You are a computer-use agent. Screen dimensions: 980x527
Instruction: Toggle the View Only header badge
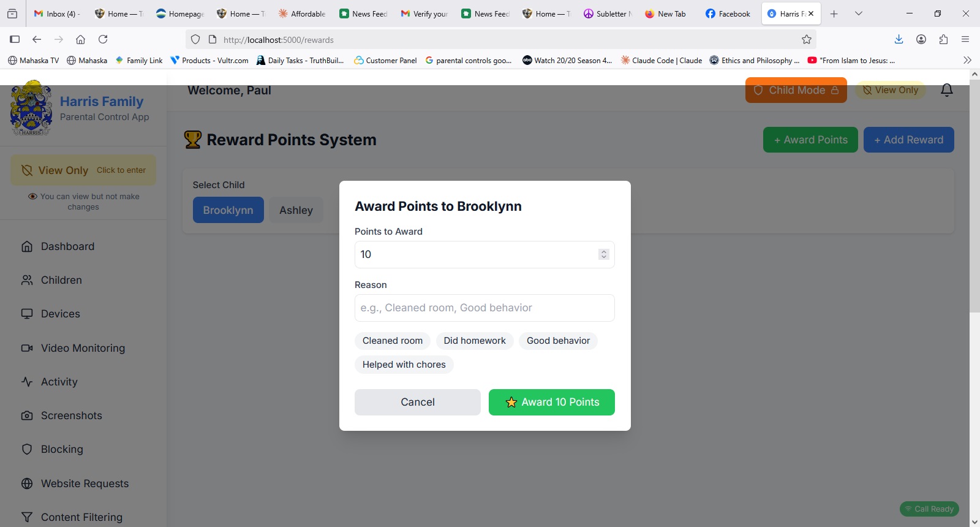click(891, 90)
